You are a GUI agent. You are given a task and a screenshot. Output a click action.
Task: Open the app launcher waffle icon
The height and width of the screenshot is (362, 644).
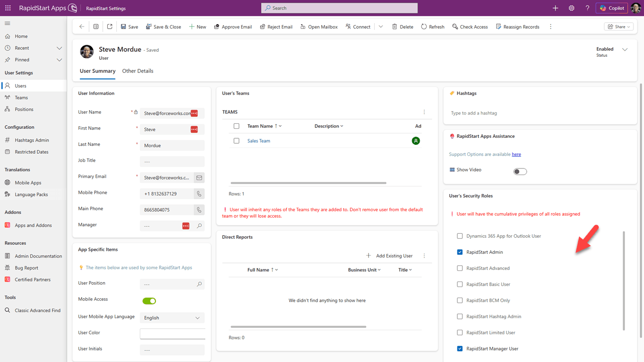click(x=8, y=8)
